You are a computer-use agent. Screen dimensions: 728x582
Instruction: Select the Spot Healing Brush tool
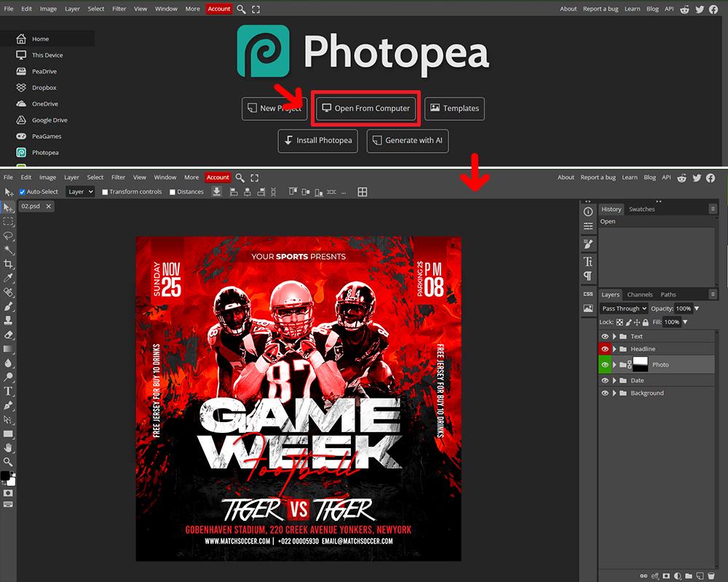pos(8,292)
